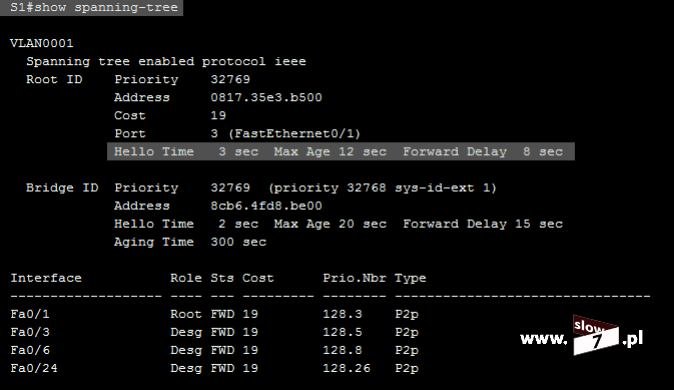This screenshot has height=390, width=674.
Task: Click the Sts column header
Action: (222, 278)
